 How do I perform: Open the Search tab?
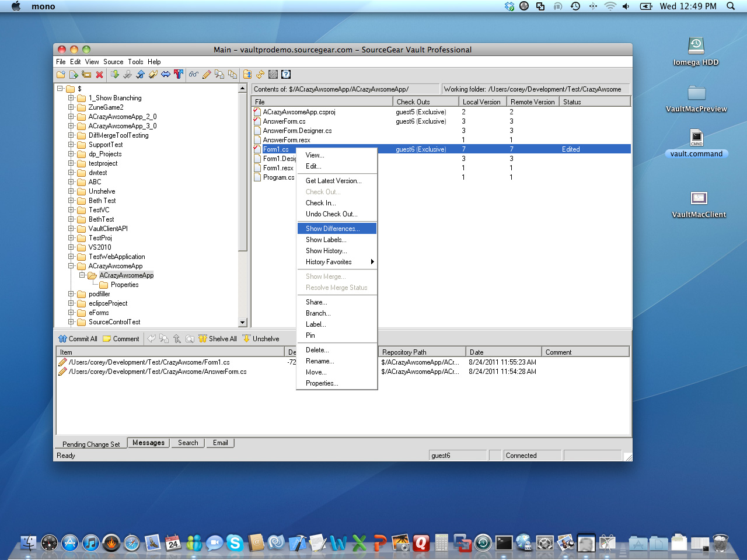(x=188, y=443)
